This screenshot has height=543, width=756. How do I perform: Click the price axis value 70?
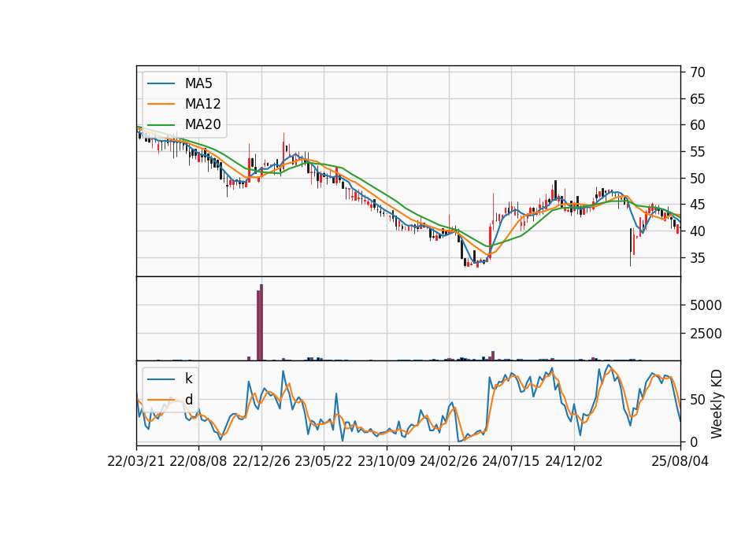coord(697,72)
